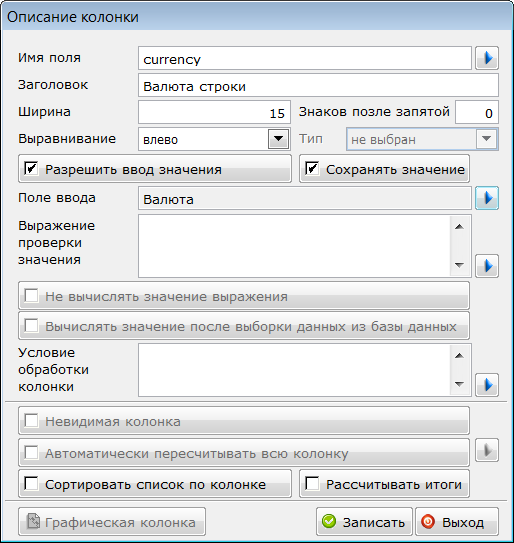Click the blue arrow next to Имя поля
This screenshot has height=543, width=514.
tap(487, 58)
